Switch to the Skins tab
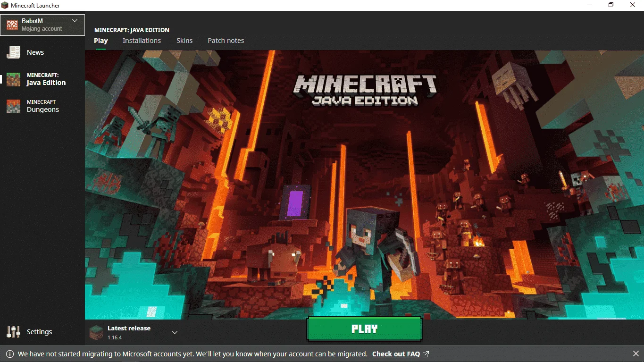644x362 pixels. pos(184,41)
